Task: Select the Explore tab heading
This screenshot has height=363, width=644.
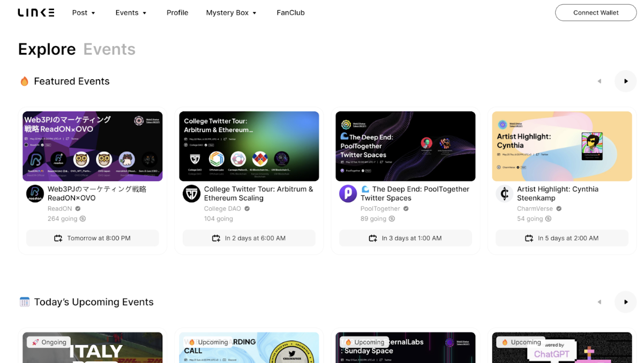Action: point(47,49)
